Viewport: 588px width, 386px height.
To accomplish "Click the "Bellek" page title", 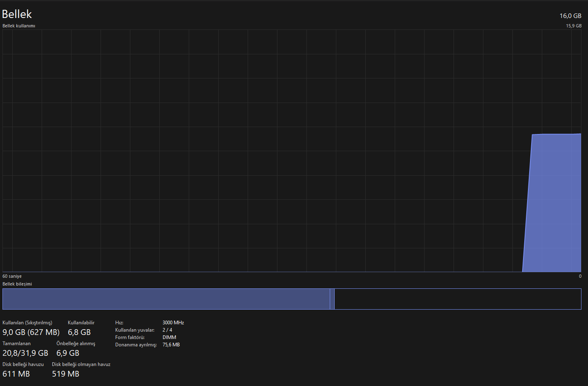I will click(x=17, y=14).
